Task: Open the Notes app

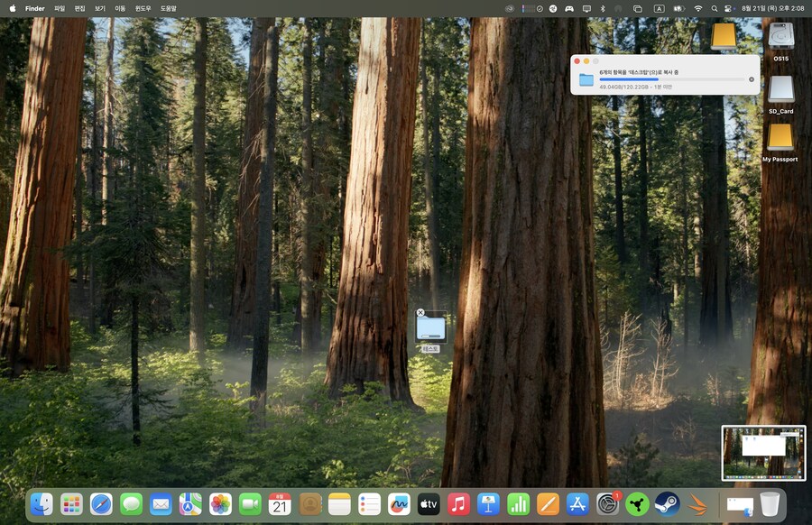Action: pyautogui.click(x=340, y=503)
